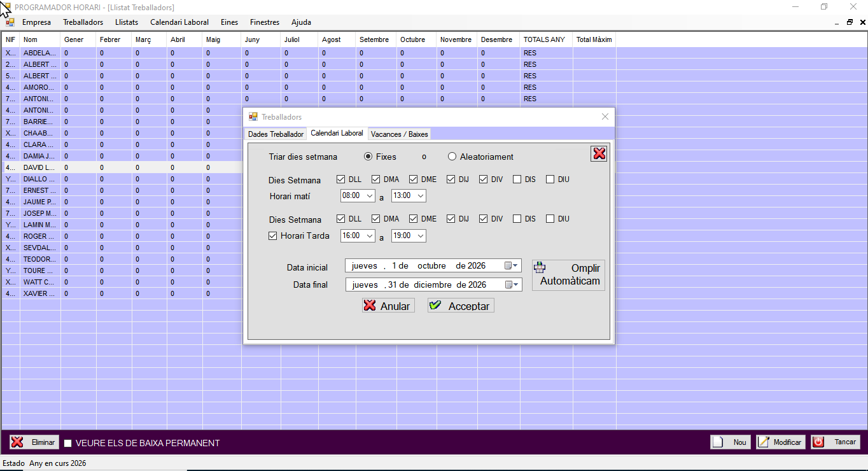
Task: Select the DAVID L... row in the list
Action: pyautogui.click(x=39, y=167)
